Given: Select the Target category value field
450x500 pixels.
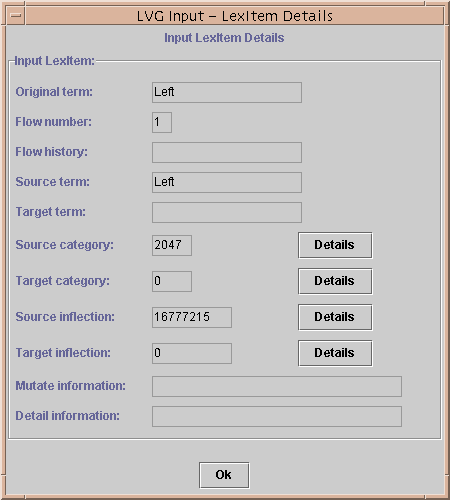Looking at the screenshot, I should (x=172, y=281).
